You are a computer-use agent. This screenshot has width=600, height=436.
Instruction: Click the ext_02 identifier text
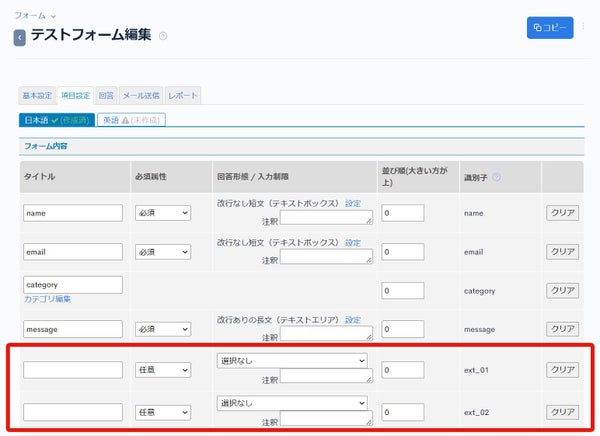click(476, 413)
